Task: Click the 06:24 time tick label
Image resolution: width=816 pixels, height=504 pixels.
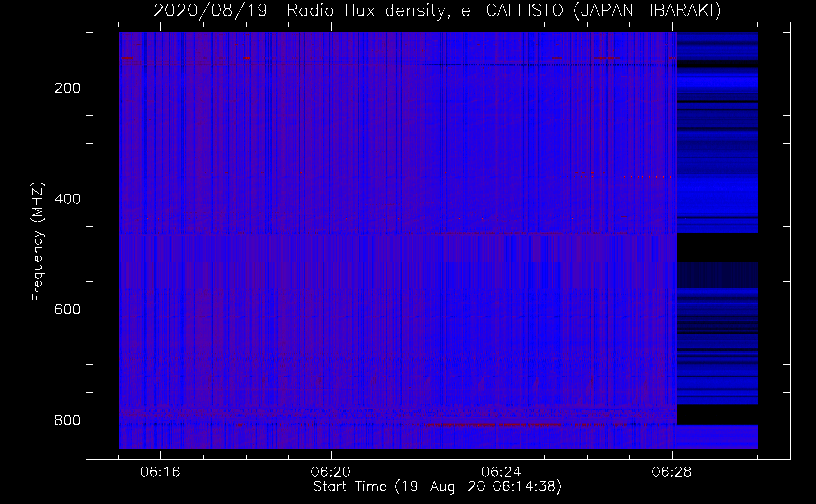Action: (x=501, y=472)
